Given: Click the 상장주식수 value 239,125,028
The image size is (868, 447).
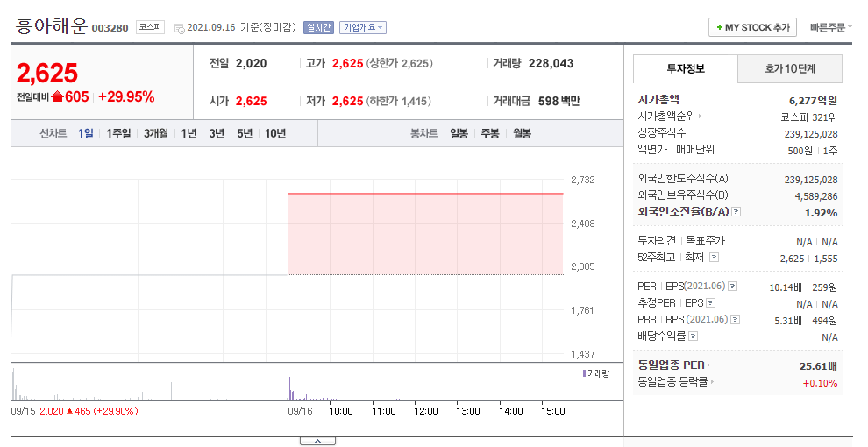Looking at the screenshot, I should (811, 134).
